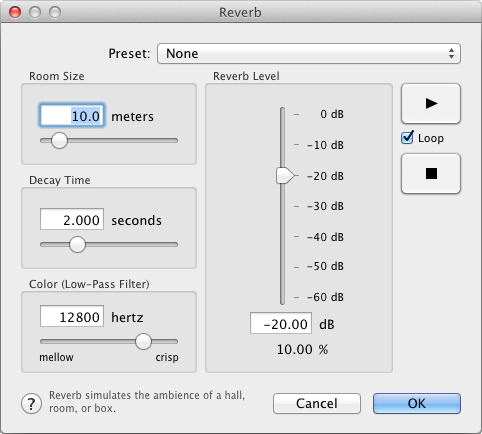This screenshot has height=434, width=482.
Task: Click the Decay Time seconds field
Action: tap(72, 219)
